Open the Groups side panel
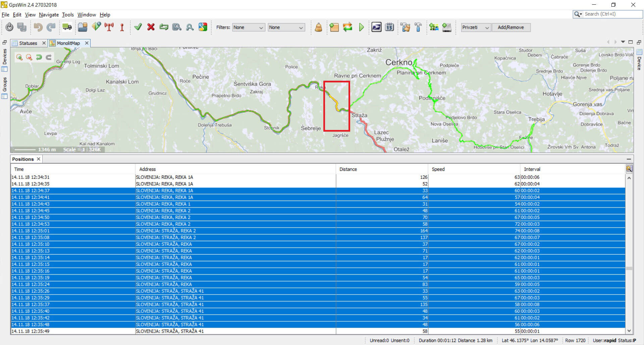This screenshot has width=644, height=345. click(5, 88)
